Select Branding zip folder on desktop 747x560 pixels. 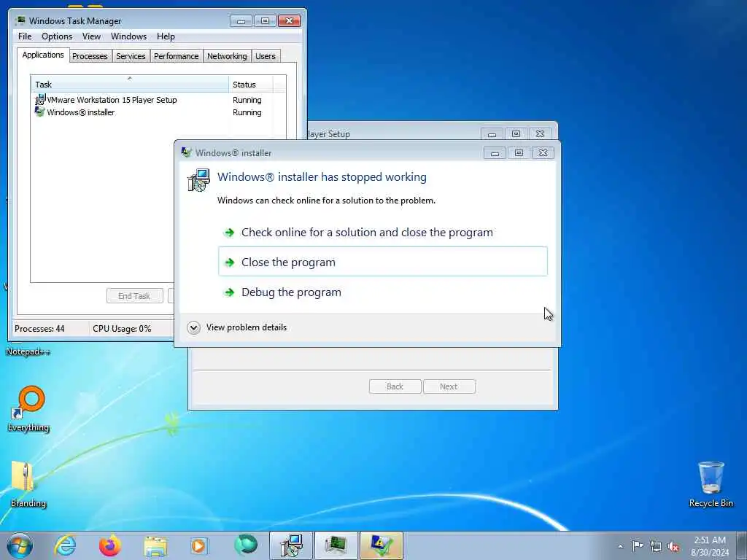click(x=28, y=484)
